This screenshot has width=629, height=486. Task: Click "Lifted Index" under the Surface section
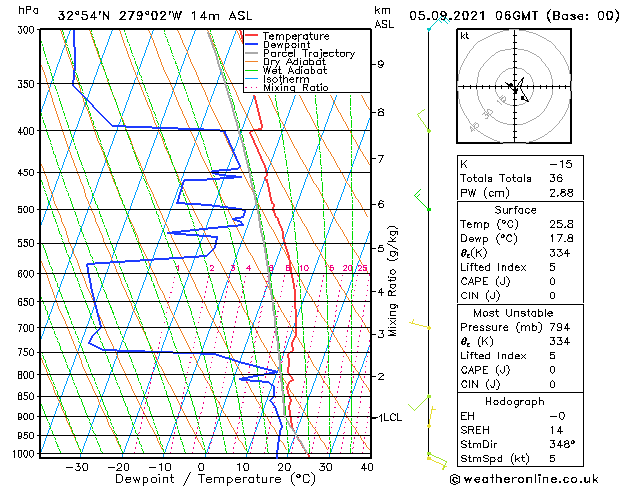[x=493, y=267]
